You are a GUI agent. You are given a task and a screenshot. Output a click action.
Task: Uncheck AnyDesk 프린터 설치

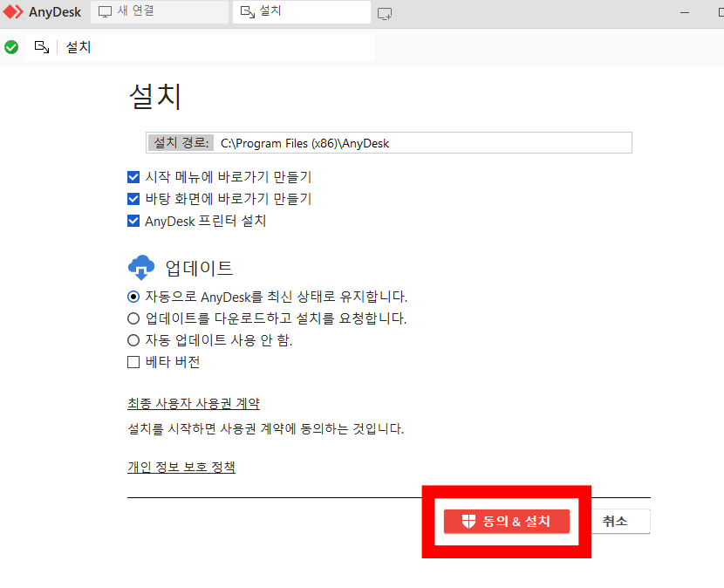[133, 221]
